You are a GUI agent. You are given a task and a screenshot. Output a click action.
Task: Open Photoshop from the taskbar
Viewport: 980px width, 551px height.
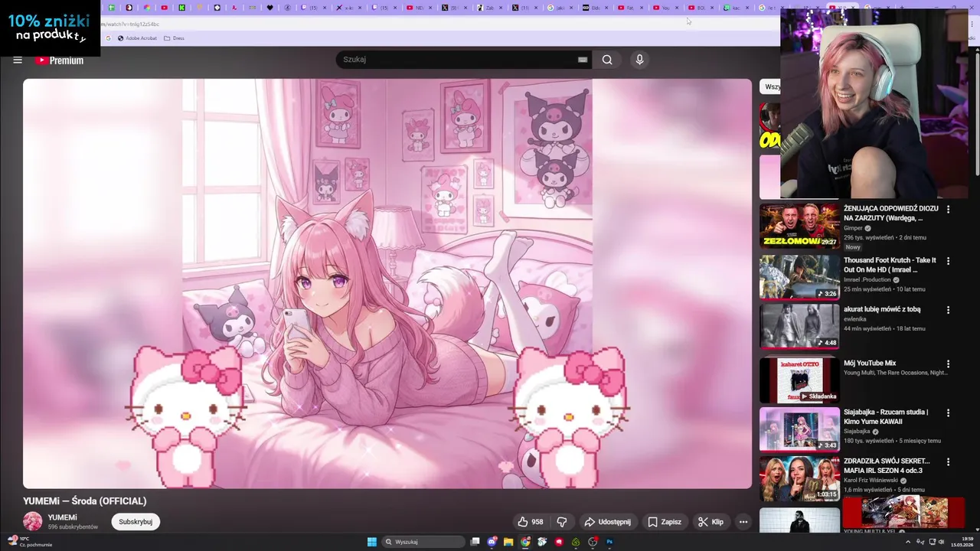609,542
